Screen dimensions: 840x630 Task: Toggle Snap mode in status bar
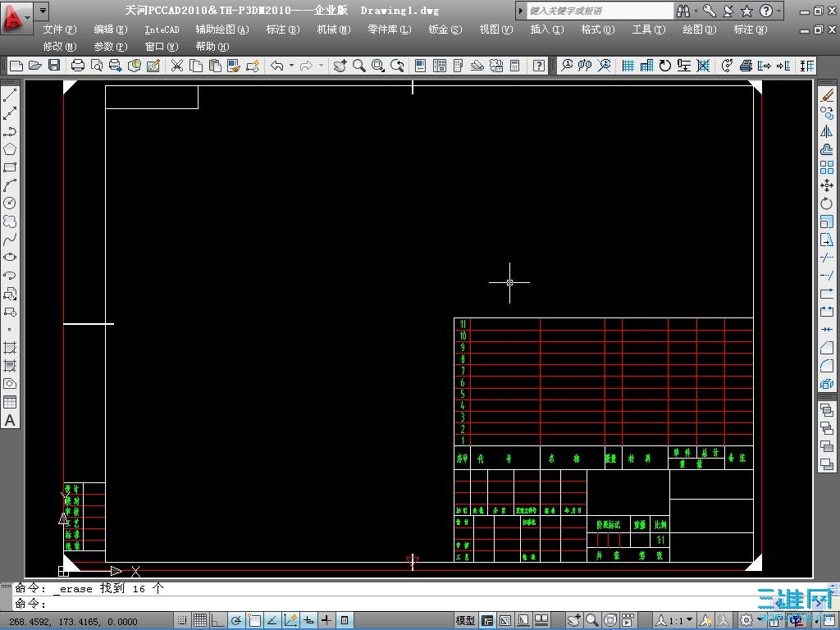point(182,620)
